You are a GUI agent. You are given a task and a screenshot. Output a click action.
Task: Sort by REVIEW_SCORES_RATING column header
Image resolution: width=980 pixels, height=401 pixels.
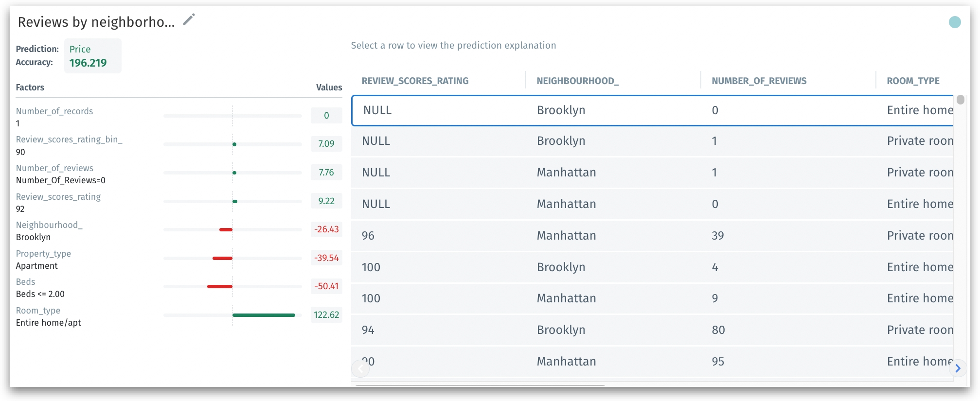pos(415,81)
